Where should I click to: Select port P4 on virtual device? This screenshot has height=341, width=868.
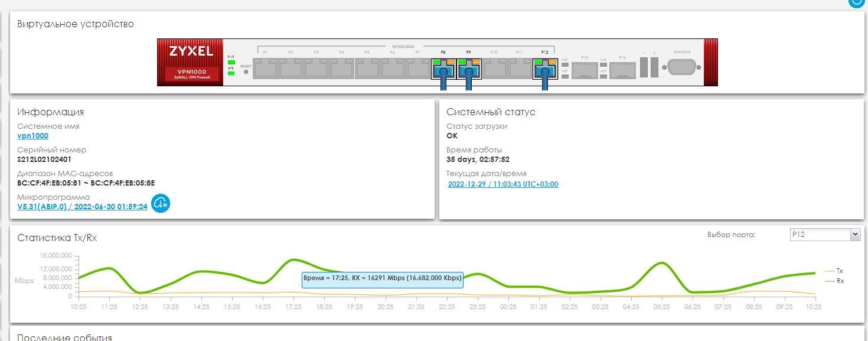pyautogui.click(x=341, y=68)
